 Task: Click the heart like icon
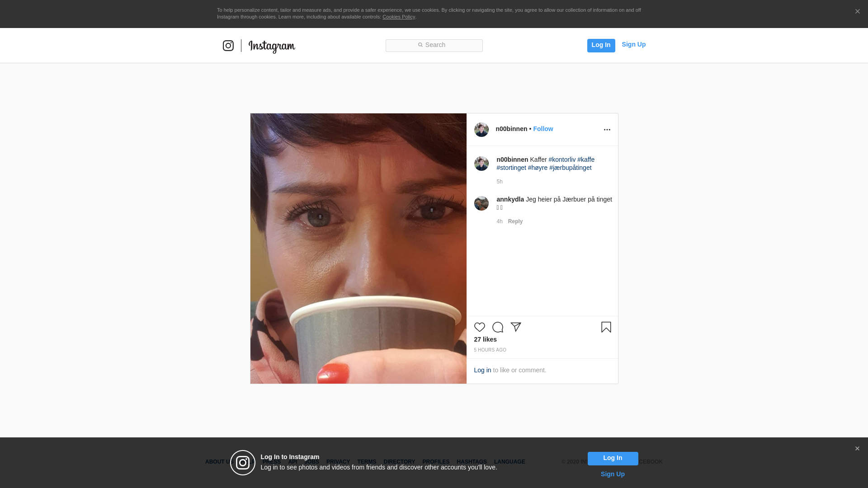479,327
